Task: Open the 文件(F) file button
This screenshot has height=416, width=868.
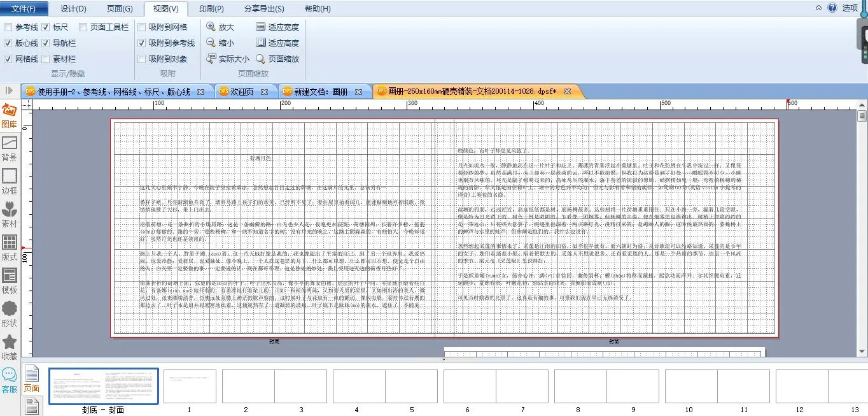Action: [27, 8]
